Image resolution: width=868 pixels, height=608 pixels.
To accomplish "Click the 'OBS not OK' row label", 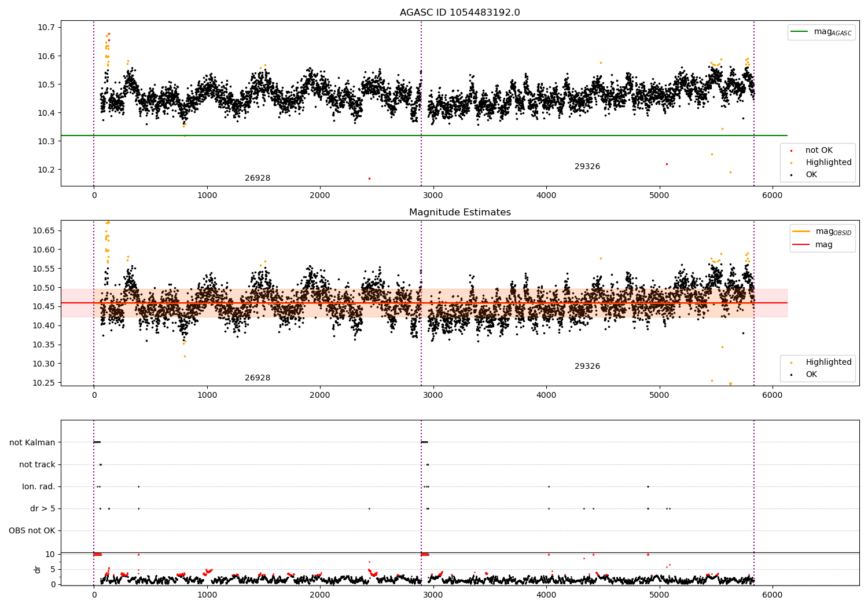I will click(x=32, y=530).
